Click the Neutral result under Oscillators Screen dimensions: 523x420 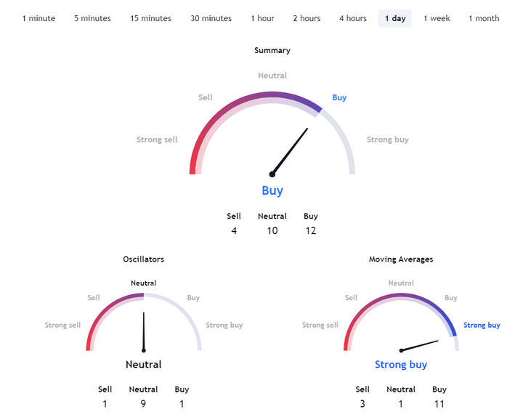pyautogui.click(x=143, y=364)
